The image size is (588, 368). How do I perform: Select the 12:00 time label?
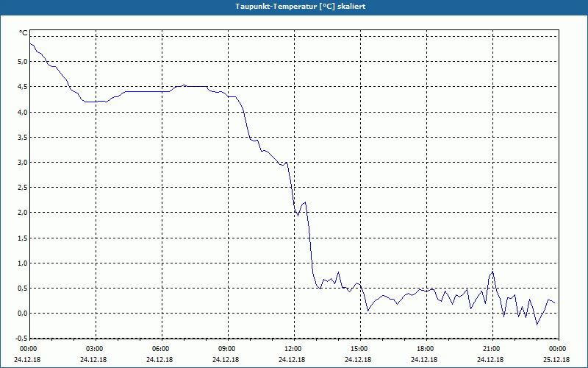click(292, 349)
